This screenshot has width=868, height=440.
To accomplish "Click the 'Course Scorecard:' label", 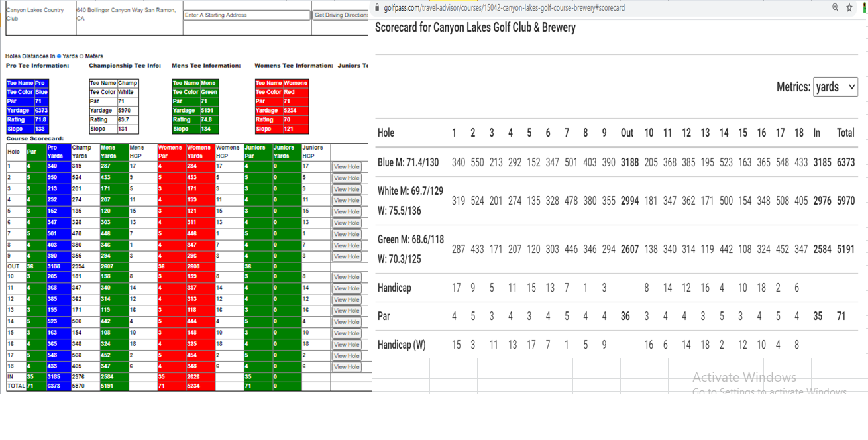I will point(35,138).
